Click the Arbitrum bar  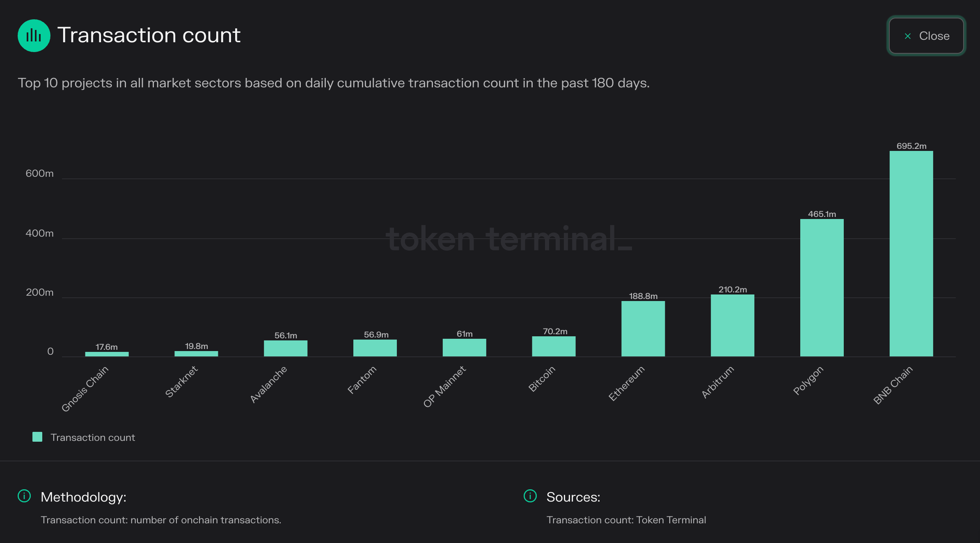[732, 325]
